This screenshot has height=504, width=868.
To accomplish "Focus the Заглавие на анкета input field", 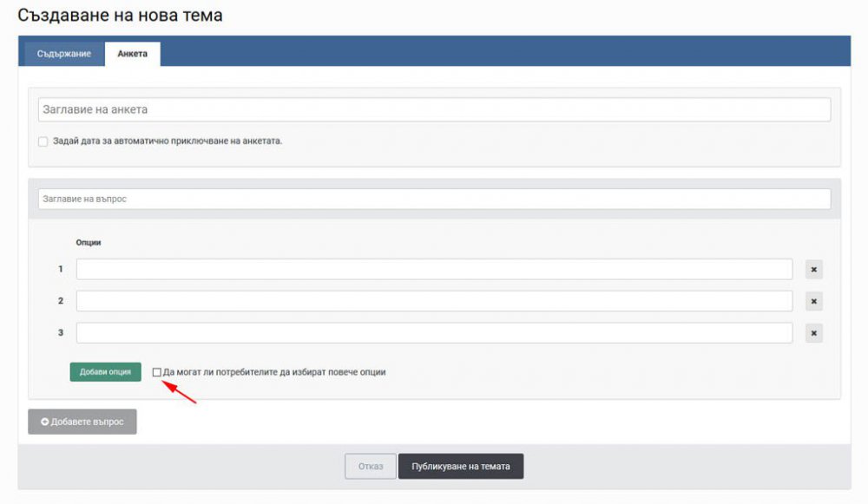I will click(x=434, y=108).
